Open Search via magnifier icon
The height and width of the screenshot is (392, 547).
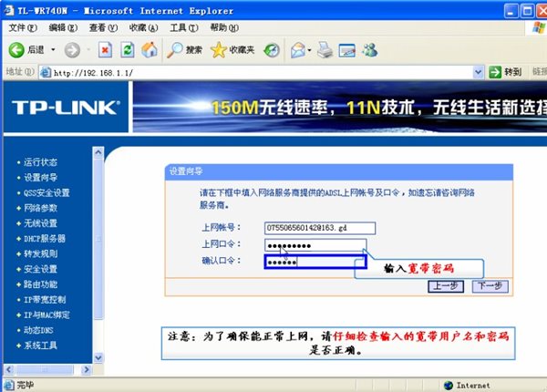(x=174, y=50)
